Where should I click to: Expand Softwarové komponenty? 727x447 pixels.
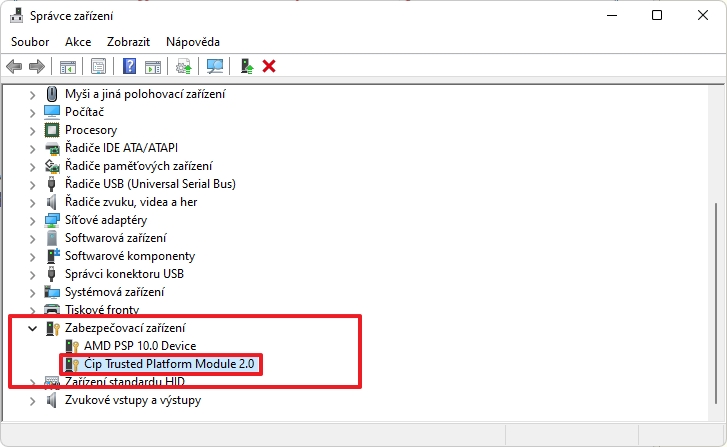point(32,258)
